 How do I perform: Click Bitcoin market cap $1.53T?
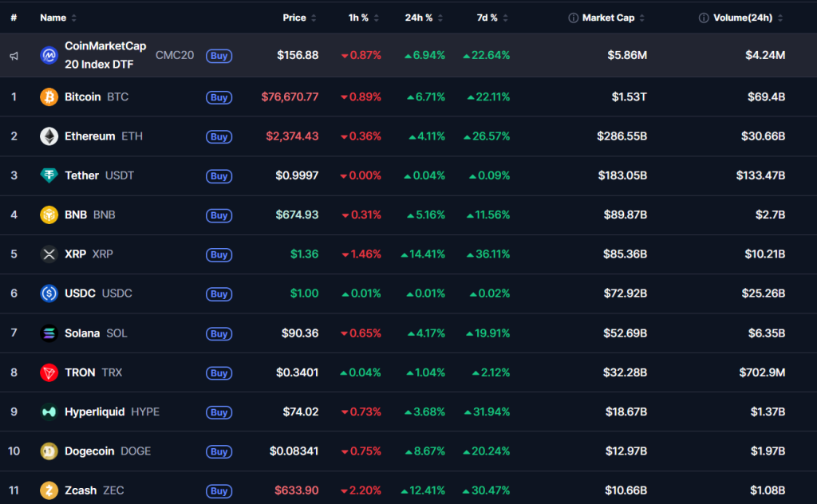630,96
